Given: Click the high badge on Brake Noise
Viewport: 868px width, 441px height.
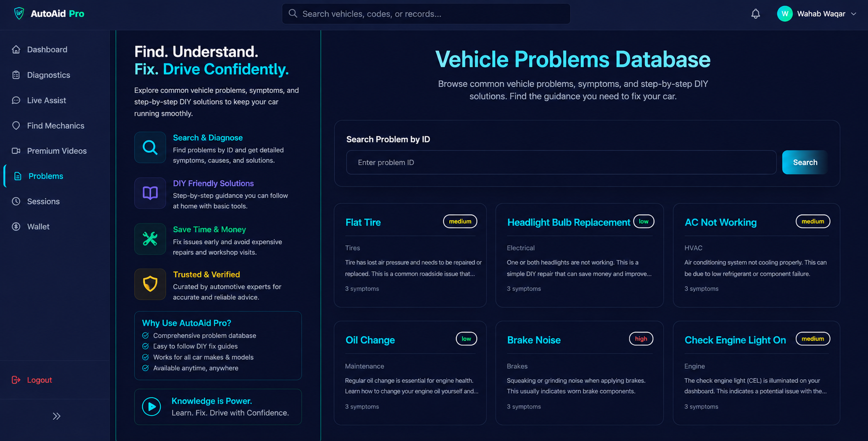Looking at the screenshot, I should (x=641, y=339).
